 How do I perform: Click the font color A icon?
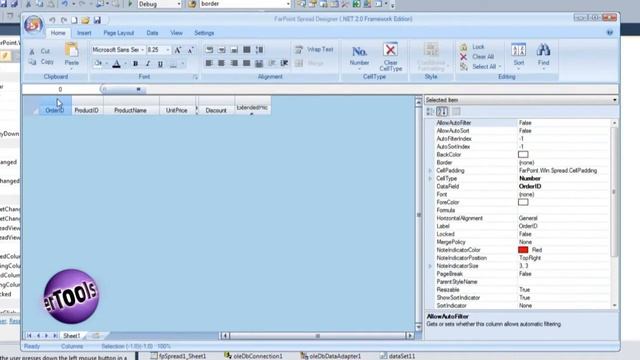(116, 64)
